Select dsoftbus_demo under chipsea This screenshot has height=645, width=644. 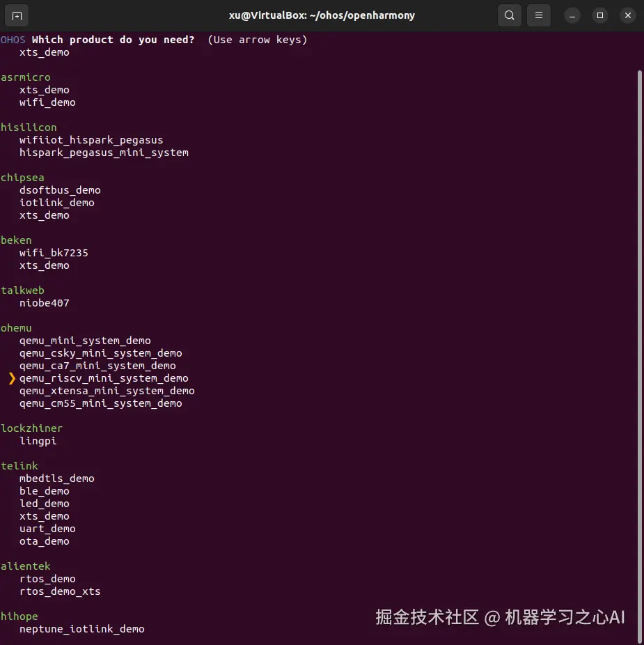[x=60, y=190]
